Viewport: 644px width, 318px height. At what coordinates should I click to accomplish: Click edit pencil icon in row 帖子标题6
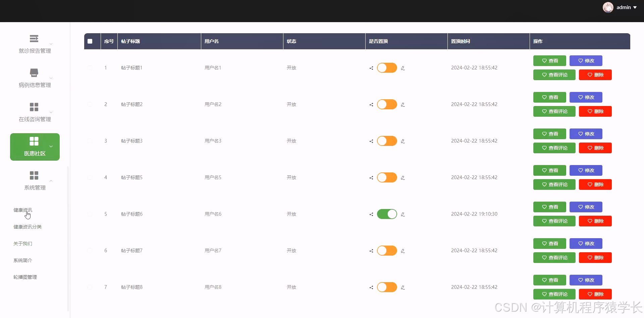click(403, 214)
